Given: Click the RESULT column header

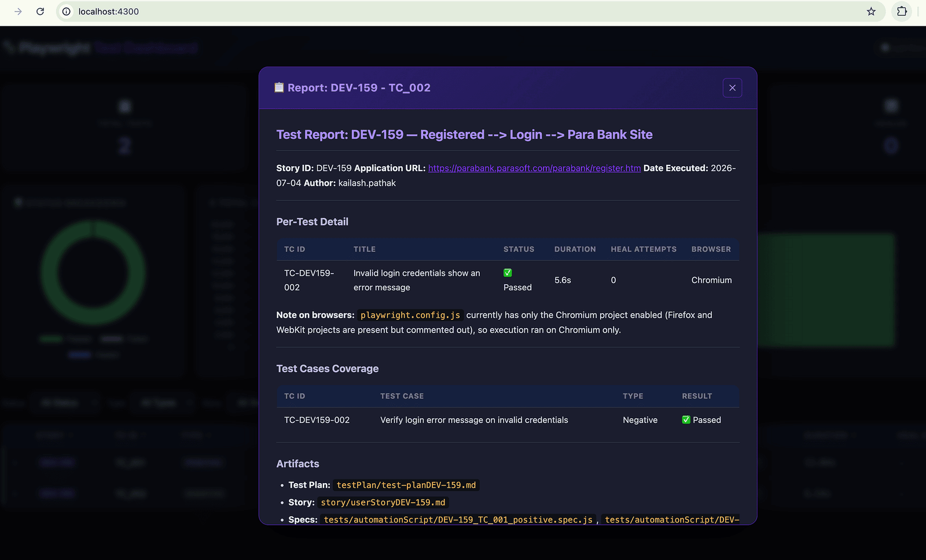Looking at the screenshot, I should [697, 396].
